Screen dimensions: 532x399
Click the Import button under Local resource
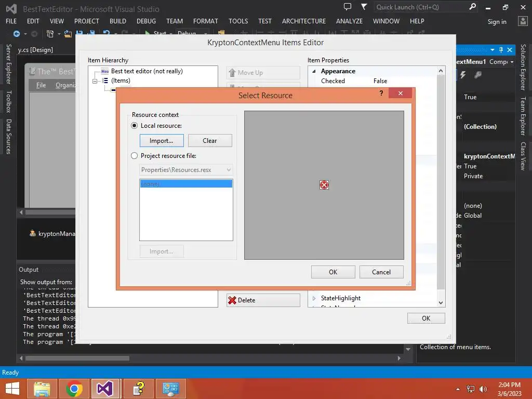(162, 140)
